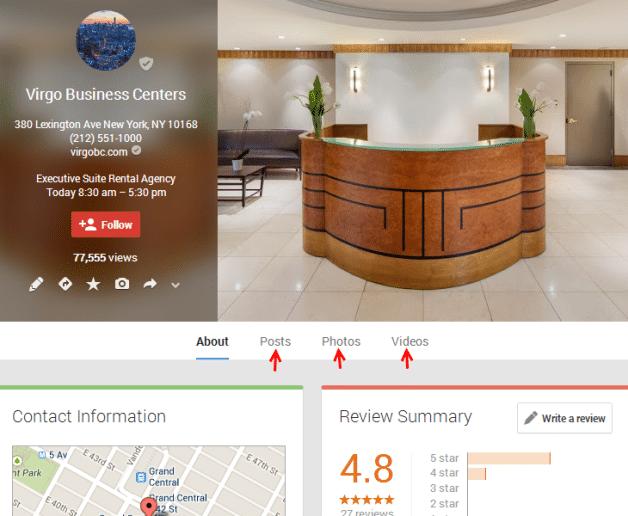Select the Videos tab

(410, 341)
